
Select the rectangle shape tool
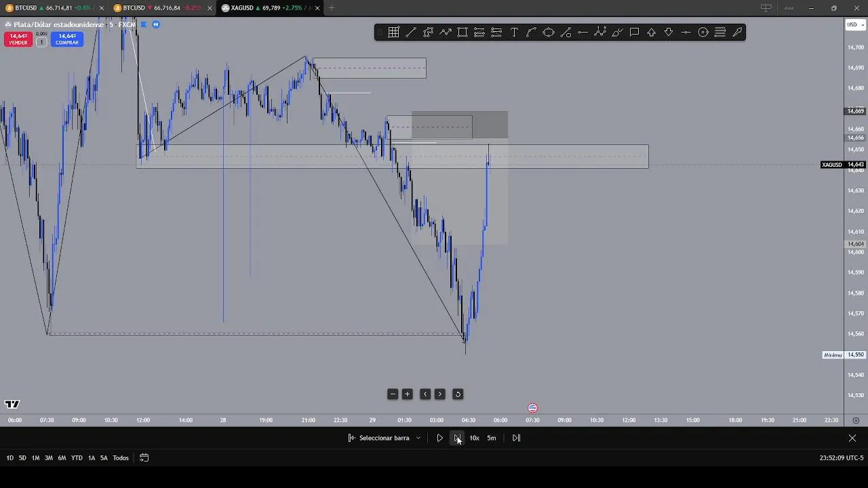point(462,32)
